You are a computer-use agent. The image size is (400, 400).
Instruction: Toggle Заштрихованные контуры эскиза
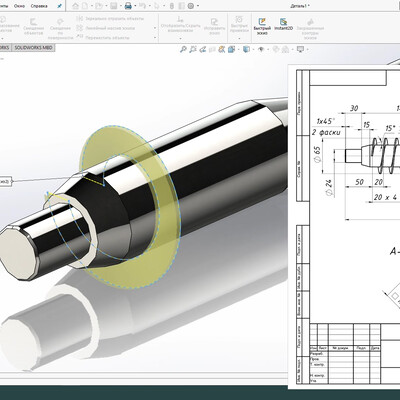(310, 29)
